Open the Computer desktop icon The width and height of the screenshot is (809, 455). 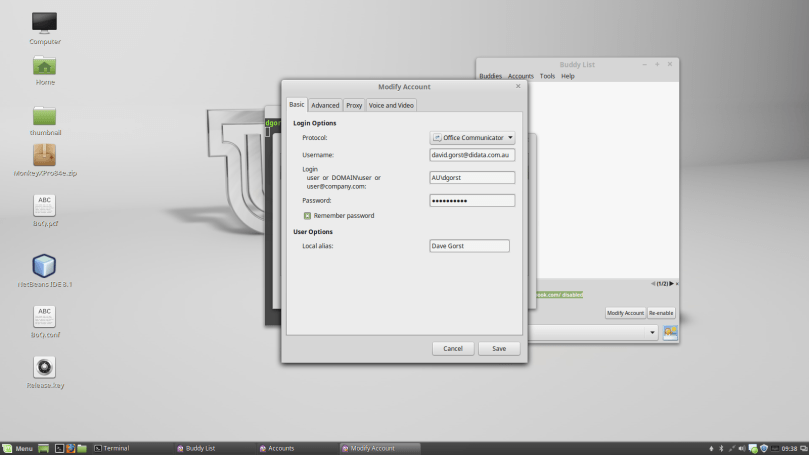tap(44, 28)
